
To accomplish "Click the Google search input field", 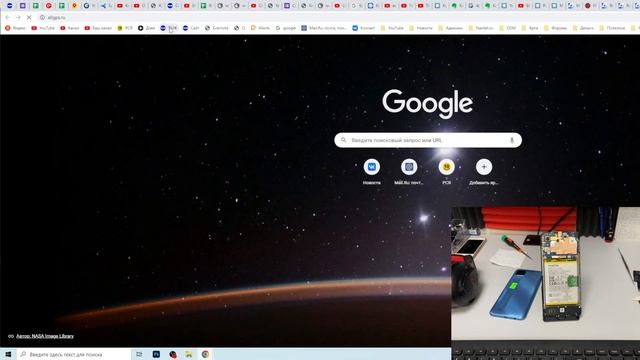I will tap(428, 140).
